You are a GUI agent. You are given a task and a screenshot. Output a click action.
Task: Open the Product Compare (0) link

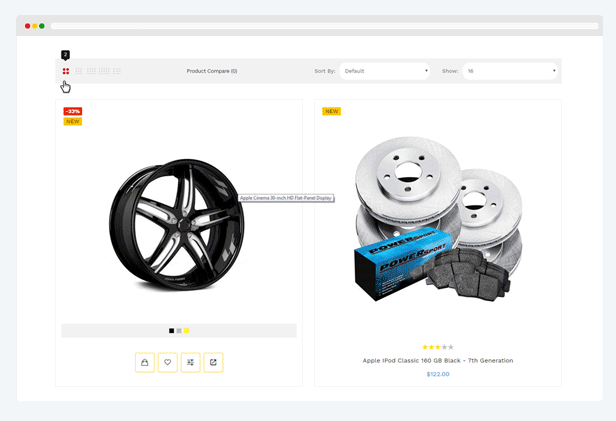[x=212, y=71]
